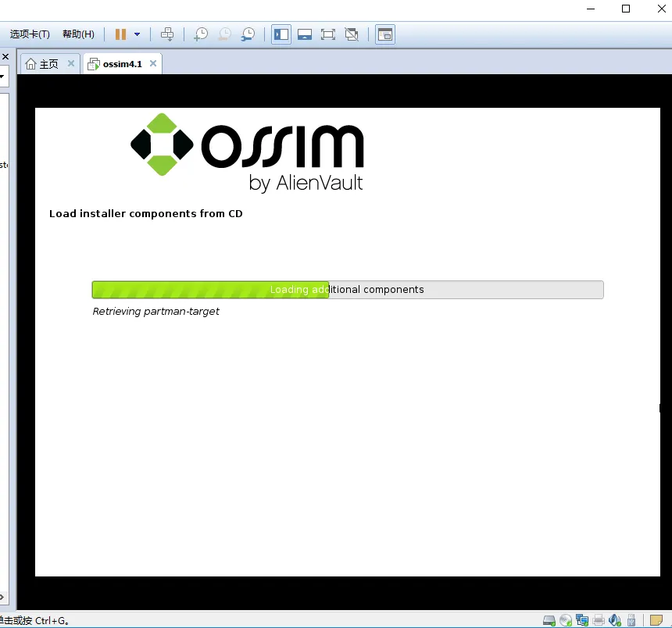Toggle the library sidebar view icon

(x=281, y=34)
